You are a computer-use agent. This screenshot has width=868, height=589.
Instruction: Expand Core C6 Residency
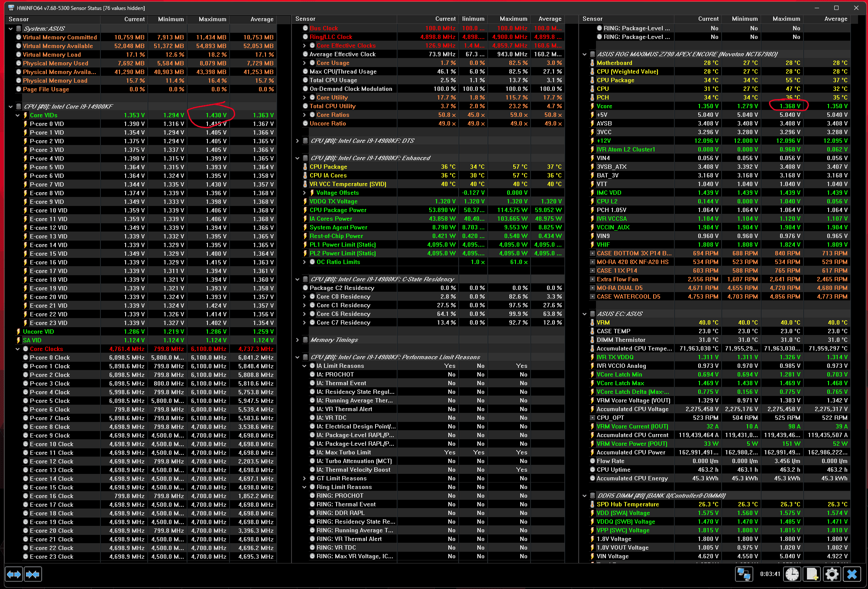(304, 314)
